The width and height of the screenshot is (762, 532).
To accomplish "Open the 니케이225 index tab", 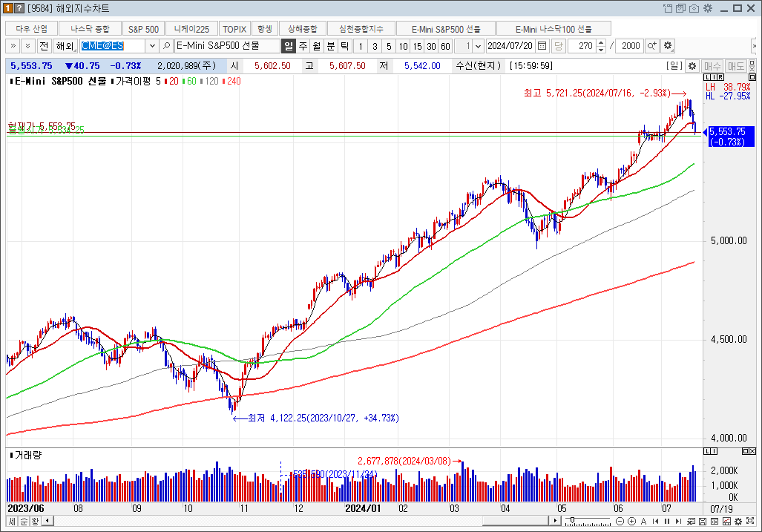I will 191,28.
